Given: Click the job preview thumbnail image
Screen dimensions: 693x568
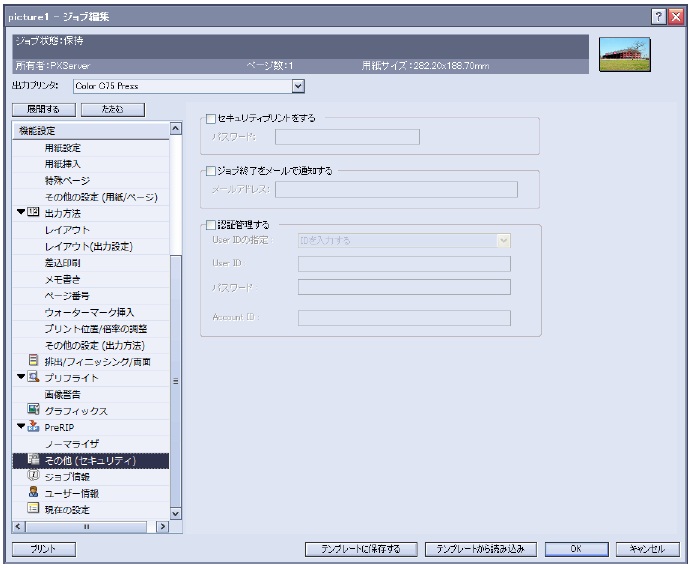Looking at the screenshot, I should tap(625, 54).
